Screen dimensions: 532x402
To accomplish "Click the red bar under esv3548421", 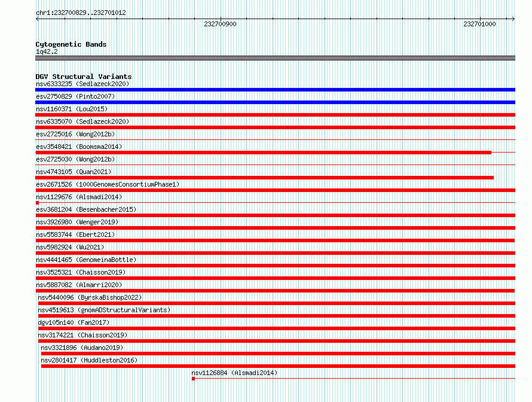I will click(263, 153).
